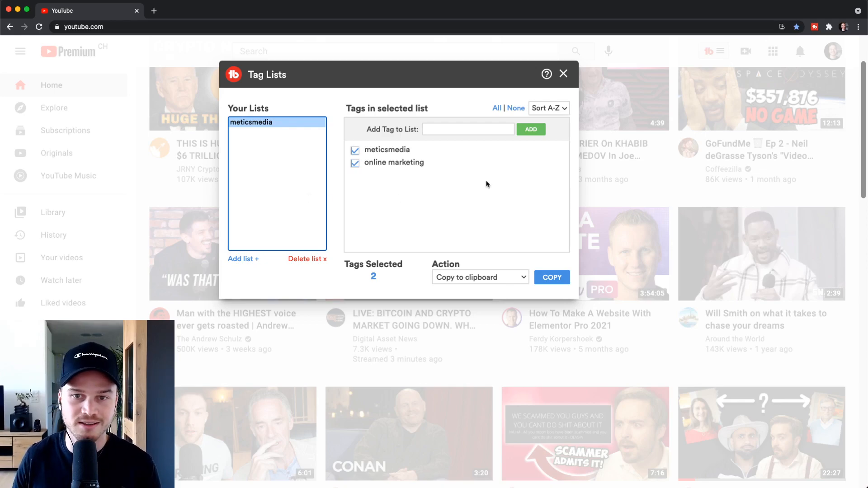The height and width of the screenshot is (488, 868).
Task: Click the Watch later clock icon
Action: (x=20, y=280)
